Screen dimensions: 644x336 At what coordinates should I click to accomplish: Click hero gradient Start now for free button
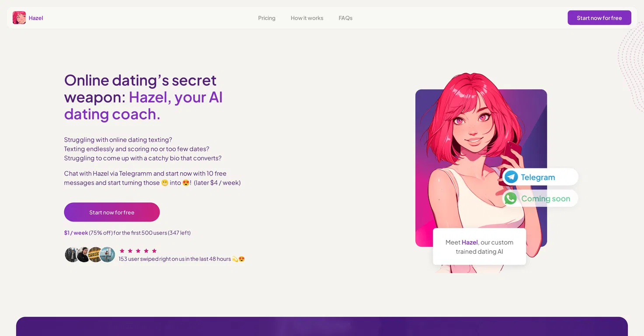coord(112,212)
